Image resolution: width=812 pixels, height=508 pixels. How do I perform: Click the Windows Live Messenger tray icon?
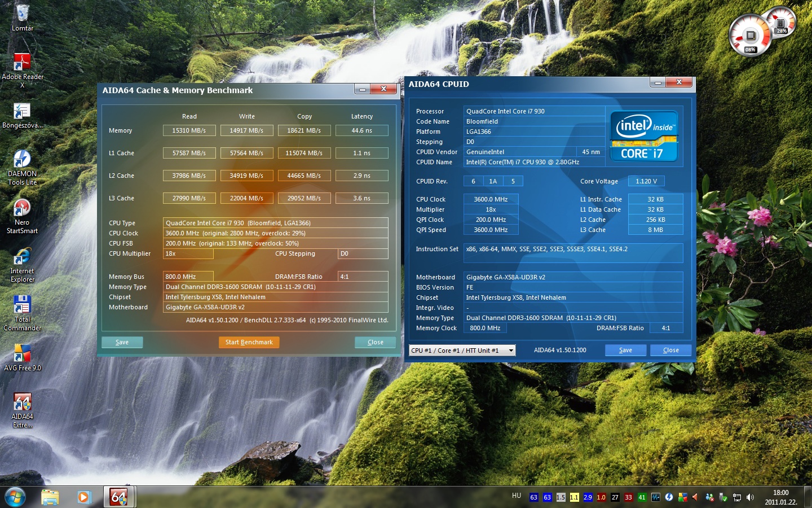[x=710, y=497]
